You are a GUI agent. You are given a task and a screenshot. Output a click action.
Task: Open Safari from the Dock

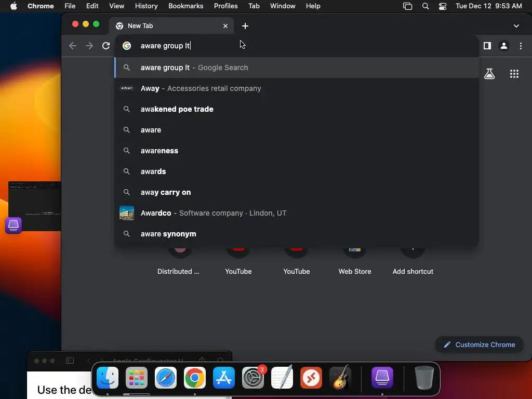166,377
